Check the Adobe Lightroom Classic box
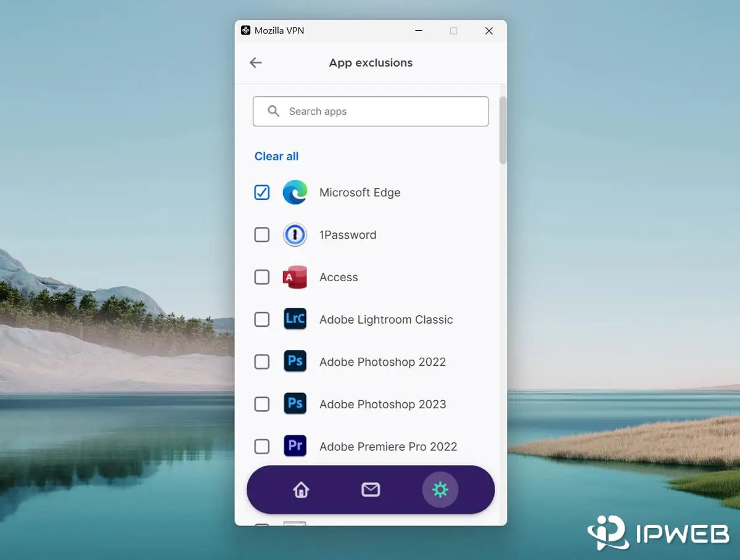Screen dimensions: 740x560 (262, 319)
